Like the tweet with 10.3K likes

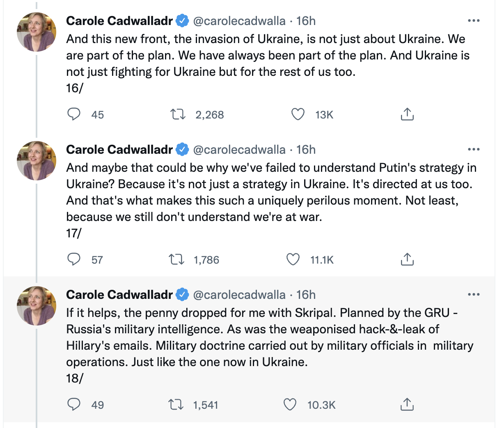[x=290, y=405]
